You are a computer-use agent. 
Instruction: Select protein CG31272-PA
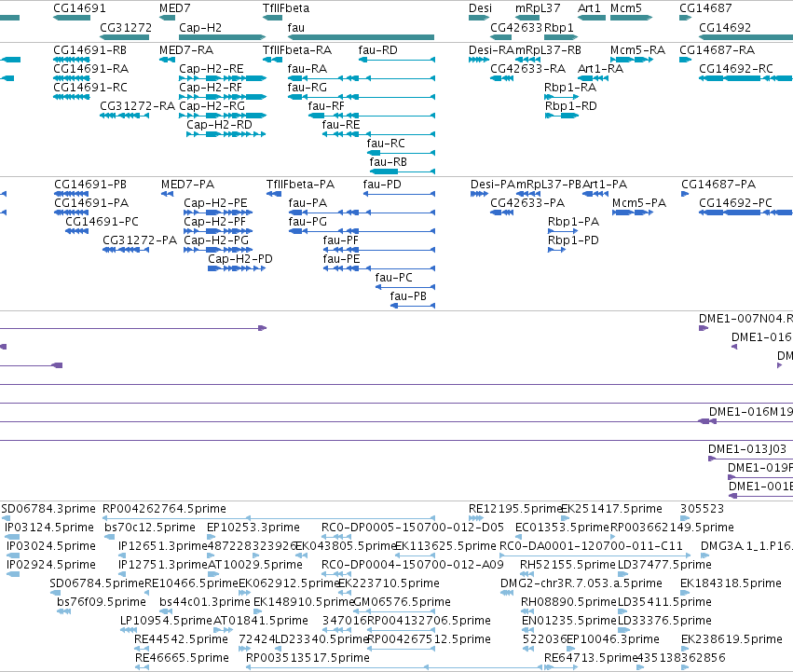coord(126,250)
